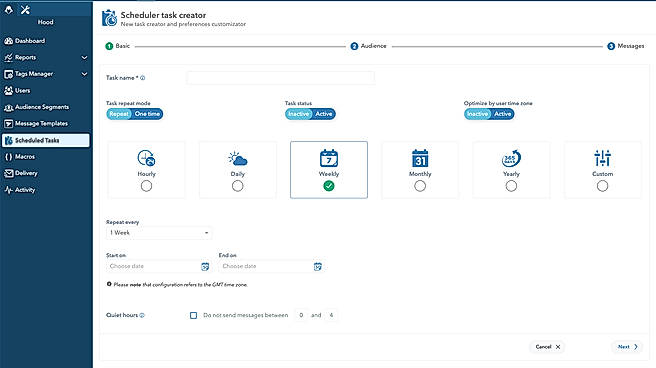Click the Macros braces icon
Screen dimensions: 656x368
click(8, 157)
